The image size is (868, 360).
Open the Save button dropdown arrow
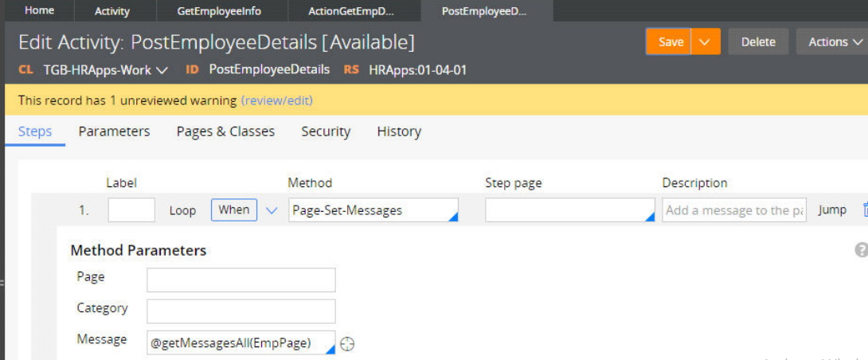coord(705,42)
